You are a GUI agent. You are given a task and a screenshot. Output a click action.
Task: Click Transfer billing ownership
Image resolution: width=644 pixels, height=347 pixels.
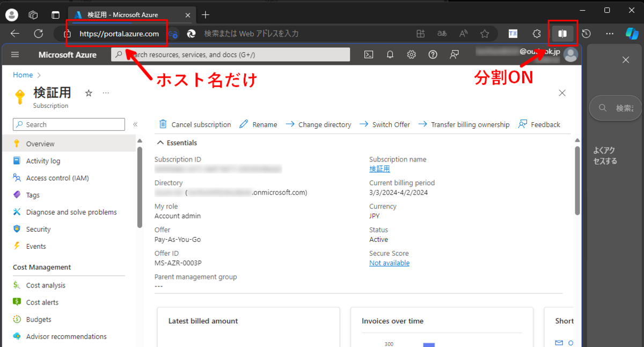click(464, 124)
